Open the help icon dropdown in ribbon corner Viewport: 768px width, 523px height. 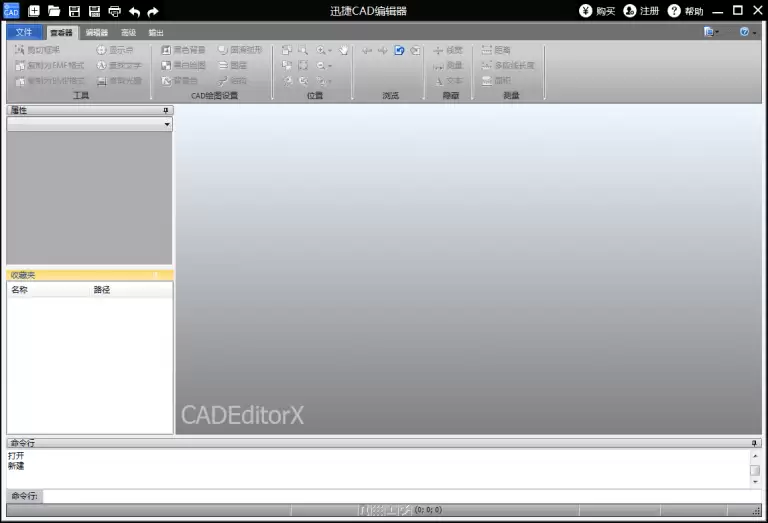click(755, 32)
